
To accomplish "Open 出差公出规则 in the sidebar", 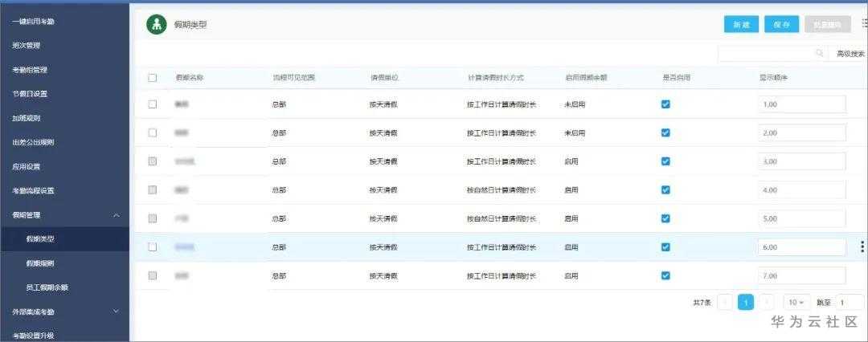I will click(33, 142).
